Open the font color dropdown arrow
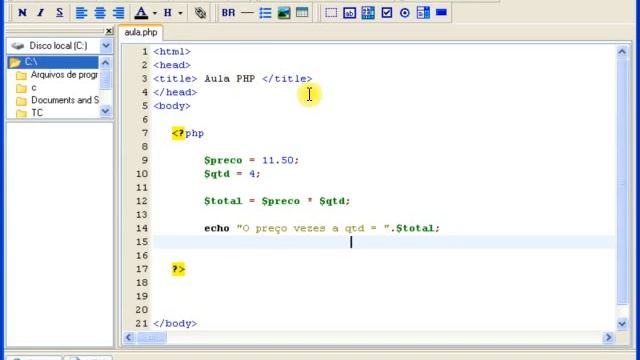640x360 pixels. (x=155, y=13)
